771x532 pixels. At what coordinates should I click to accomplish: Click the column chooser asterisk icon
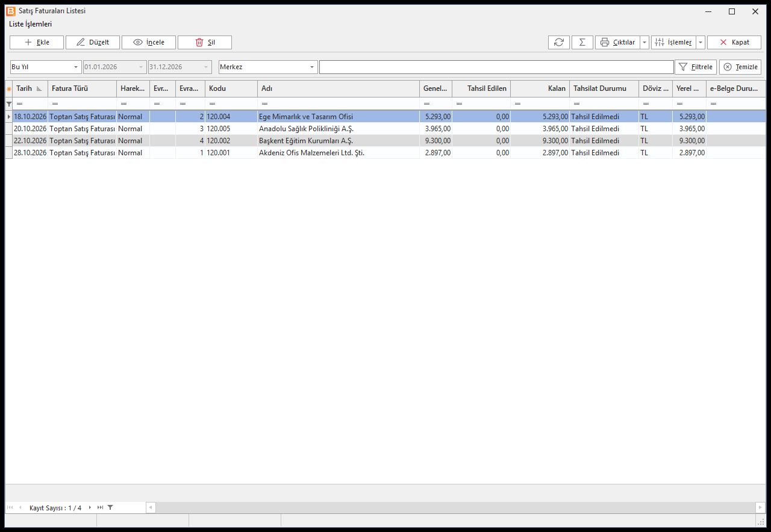[8, 89]
